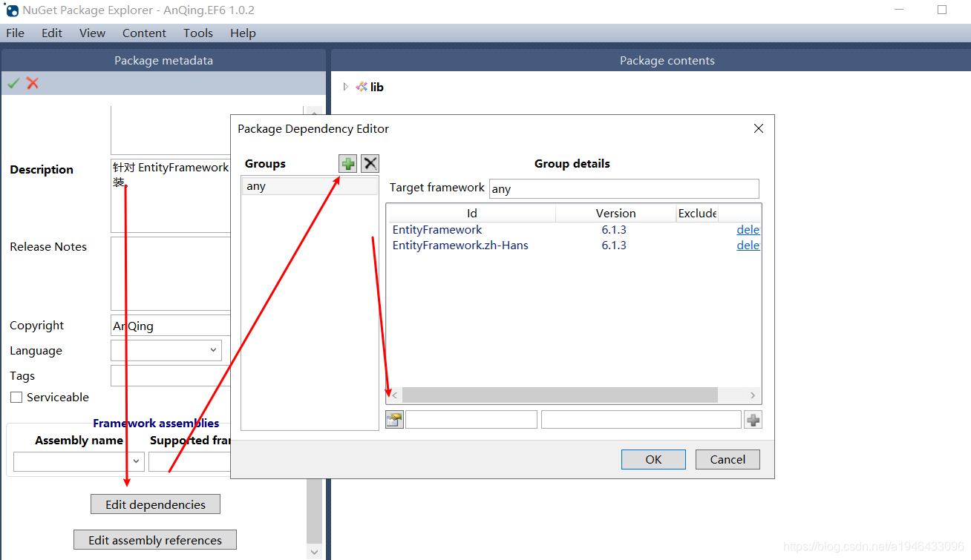The image size is (971, 560).
Task: Click the plus icon to add a dependency
Action: (753, 419)
